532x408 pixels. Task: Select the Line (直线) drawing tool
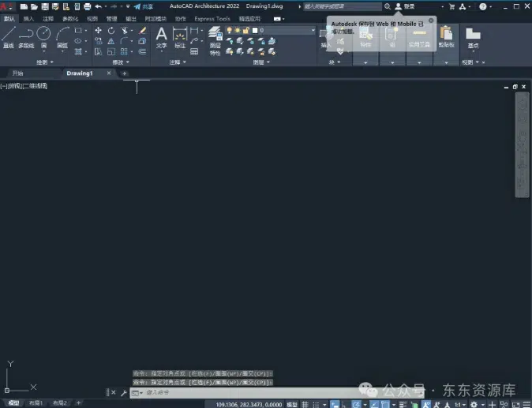(9, 36)
